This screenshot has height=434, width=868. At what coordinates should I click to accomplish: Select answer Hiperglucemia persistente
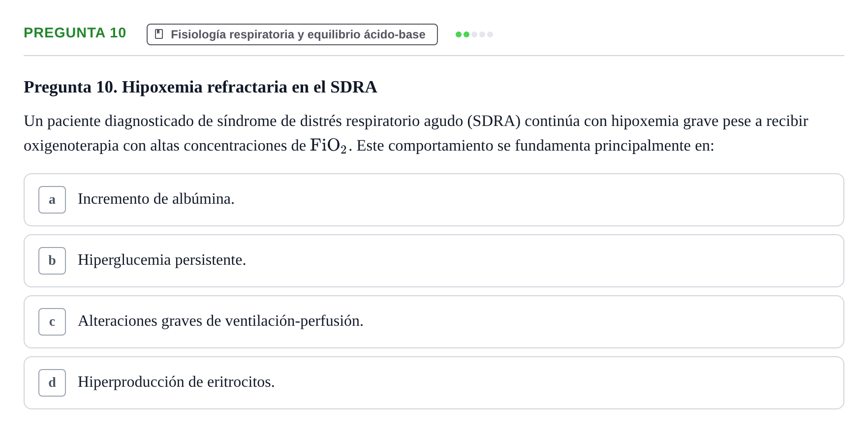tap(434, 261)
